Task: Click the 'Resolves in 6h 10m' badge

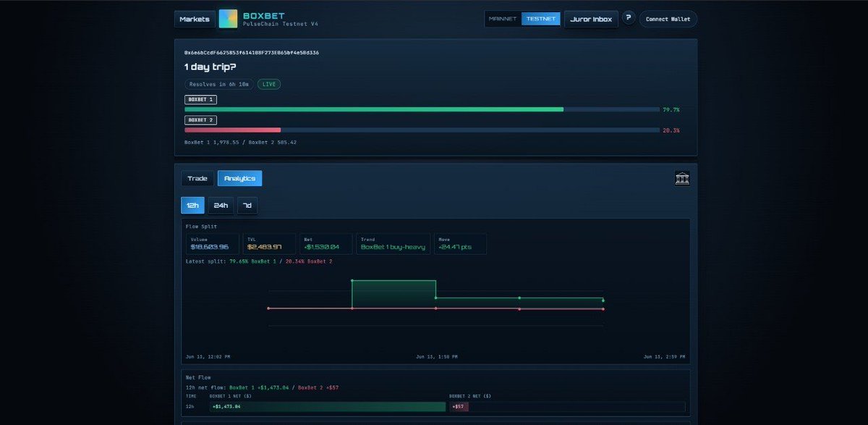Action: tap(219, 84)
